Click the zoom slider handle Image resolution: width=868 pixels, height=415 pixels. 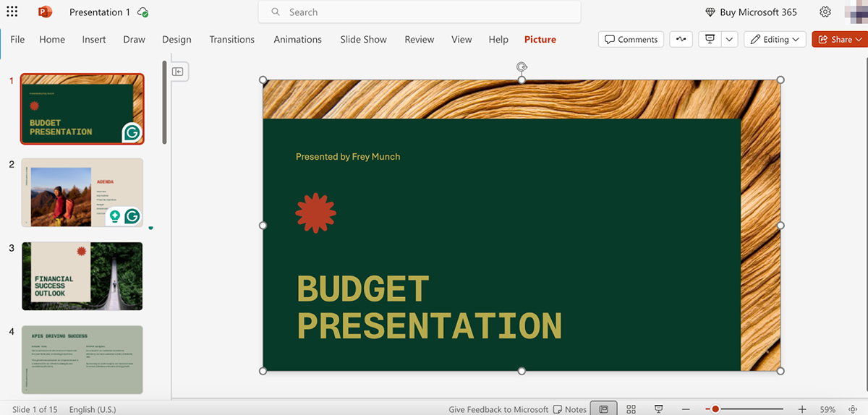715,409
